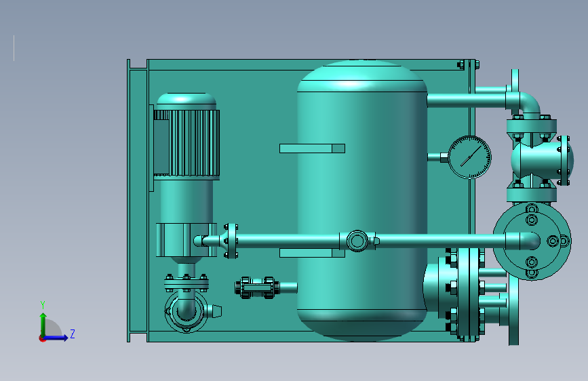Select the domed top cap of the motor
Viewport: 588px width, 381px height.
click(187, 101)
